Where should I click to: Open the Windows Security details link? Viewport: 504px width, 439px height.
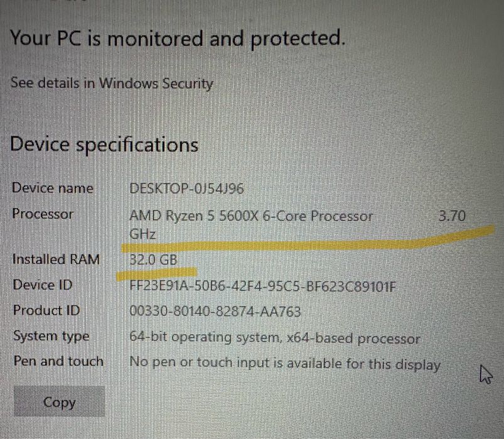tap(112, 83)
